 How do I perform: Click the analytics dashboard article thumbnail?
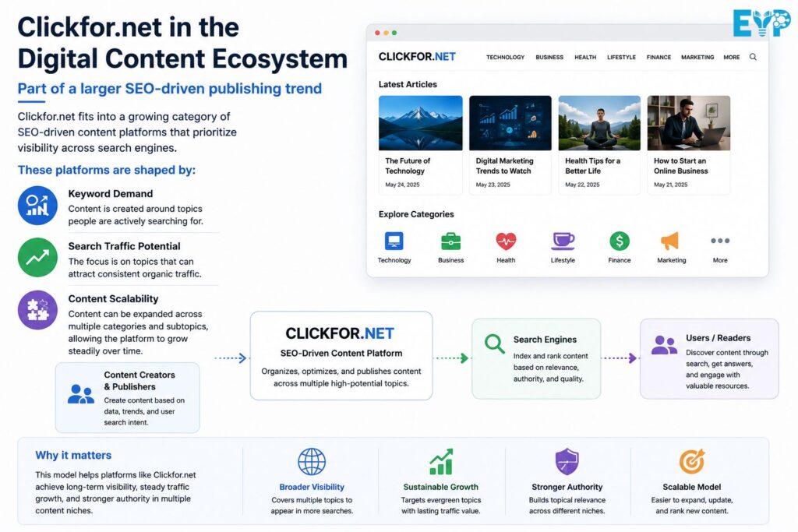(x=510, y=123)
